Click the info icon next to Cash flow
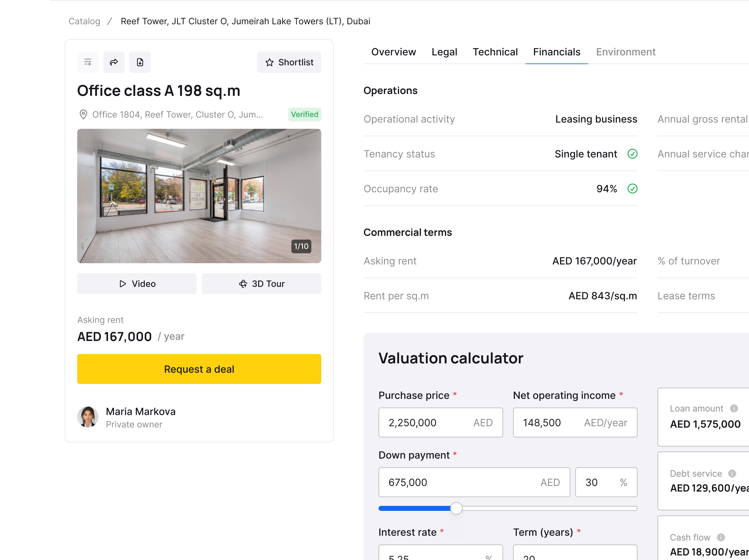Viewport: 749px width, 560px height. click(x=721, y=538)
